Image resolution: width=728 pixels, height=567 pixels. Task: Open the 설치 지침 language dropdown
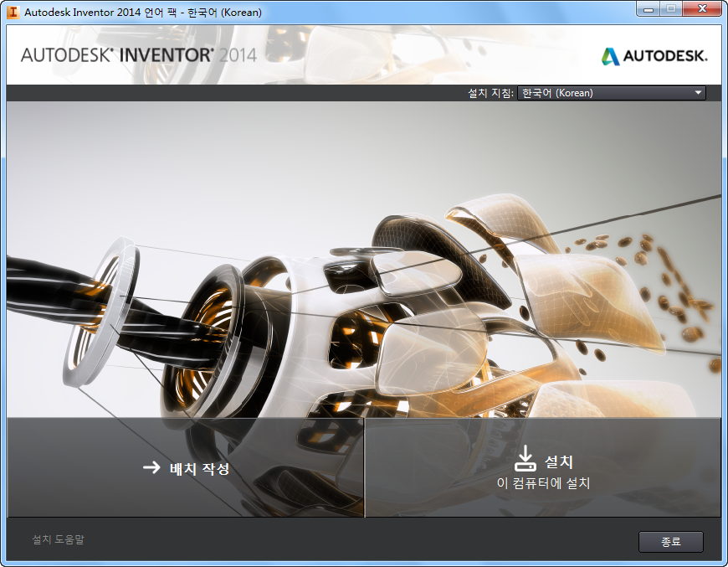[x=612, y=93]
